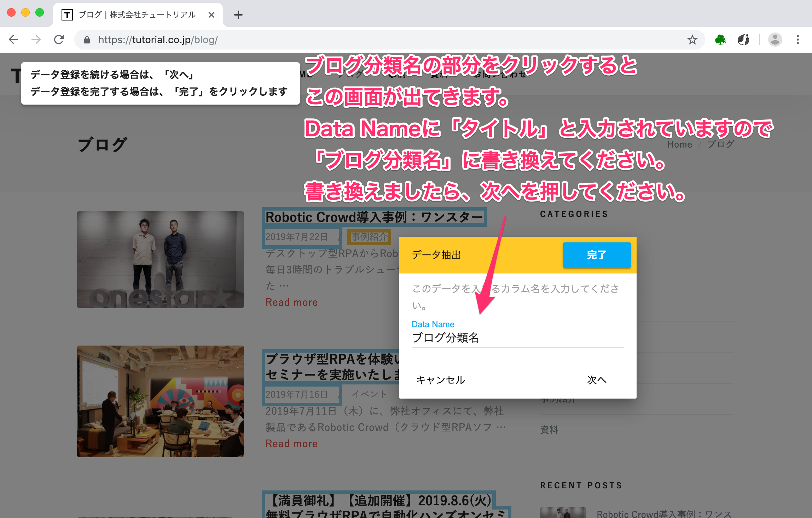Click the browser back arrow
The height and width of the screenshot is (518, 812).
click(x=13, y=40)
